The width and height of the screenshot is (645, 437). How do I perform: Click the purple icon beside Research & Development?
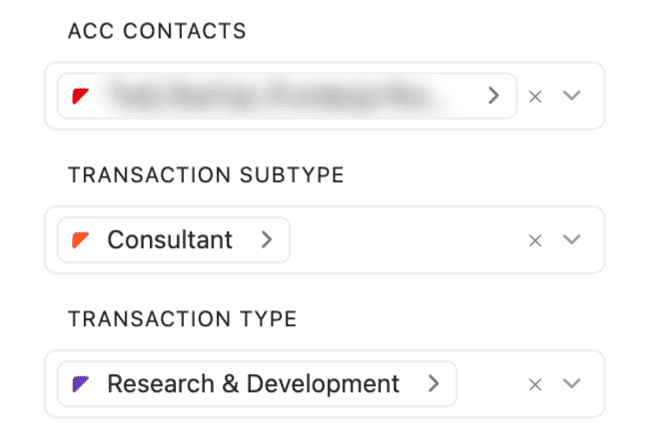[81, 383]
